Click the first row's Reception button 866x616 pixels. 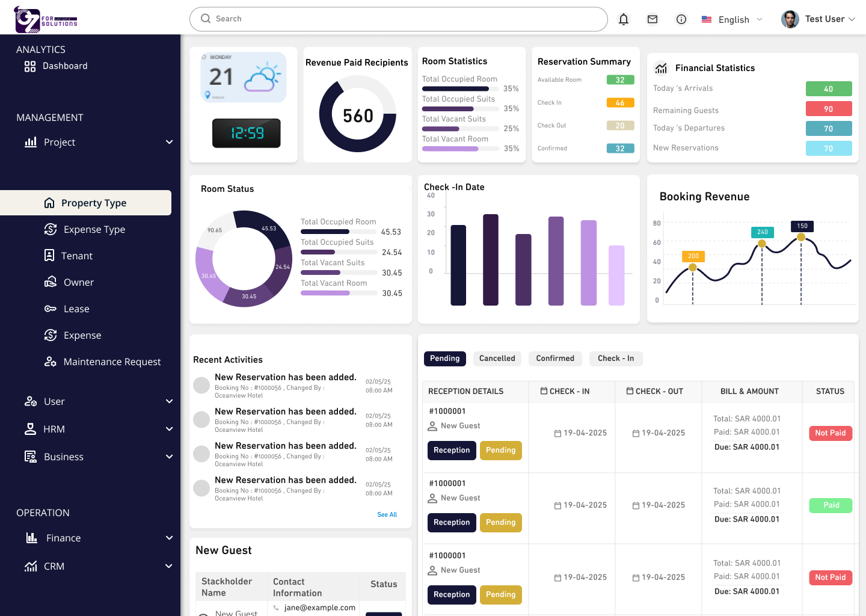pyautogui.click(x=452, y=450)
